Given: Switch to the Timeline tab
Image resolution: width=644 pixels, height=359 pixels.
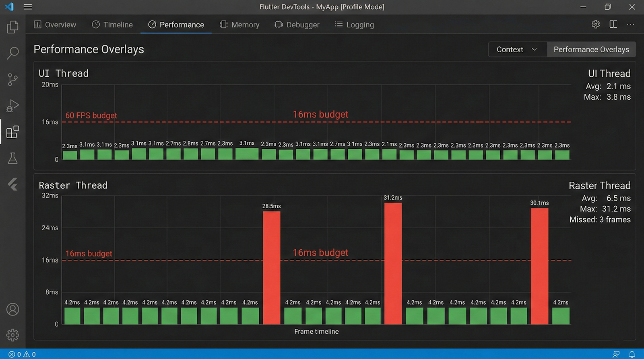Looking at the screenshot, I should pos(112,25).
